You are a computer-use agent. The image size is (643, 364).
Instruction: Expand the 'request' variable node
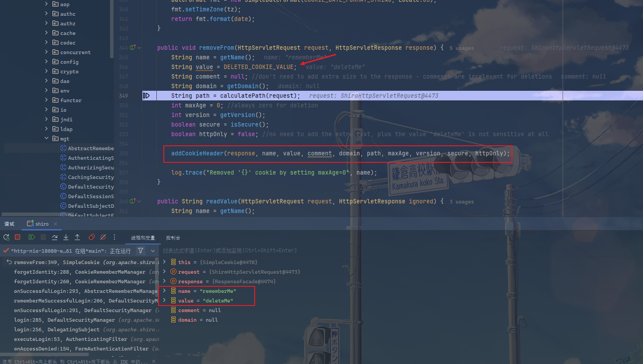164,271
